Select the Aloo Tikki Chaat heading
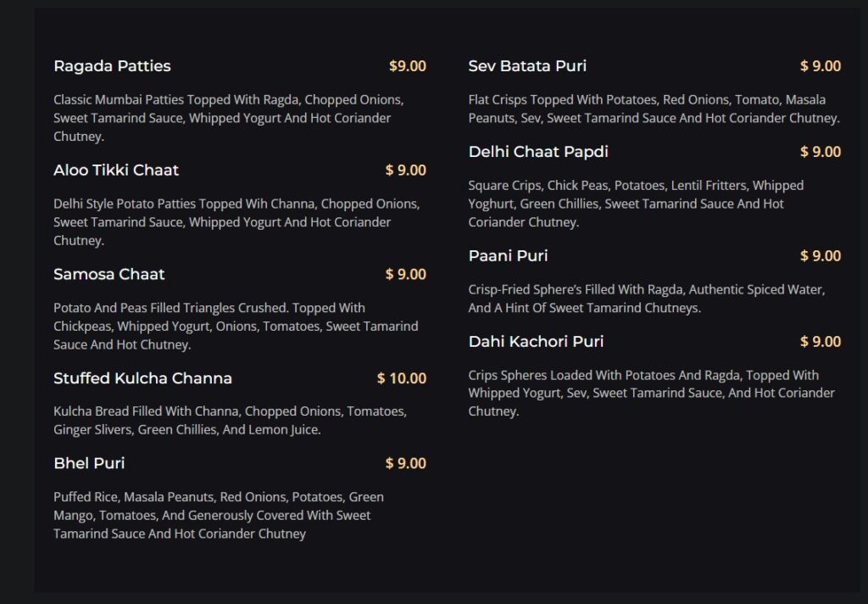868x604 pixels. point(116,171)
